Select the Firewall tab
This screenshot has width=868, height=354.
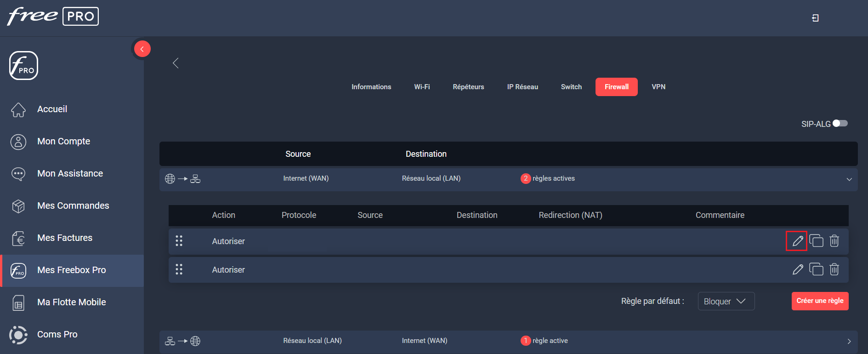pos(617,87)
